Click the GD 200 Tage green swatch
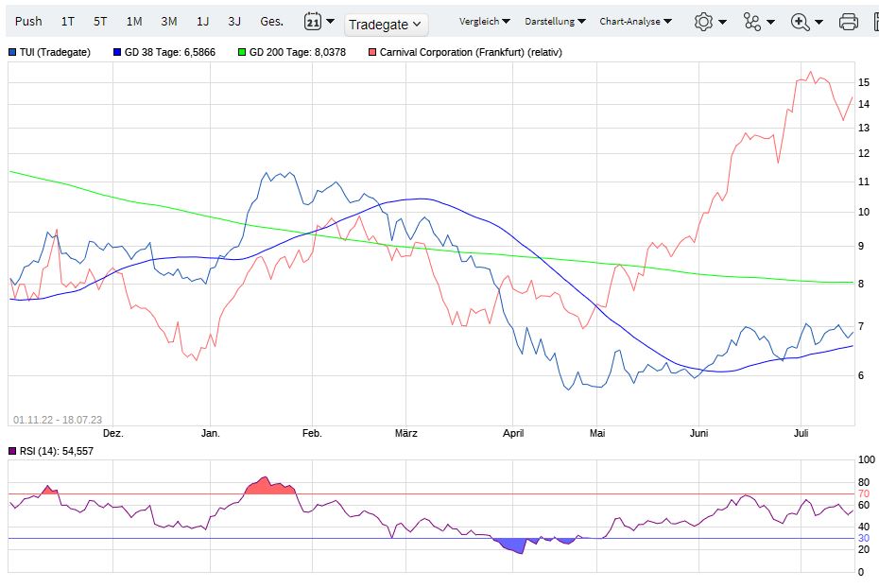 (x=242, y=52)
